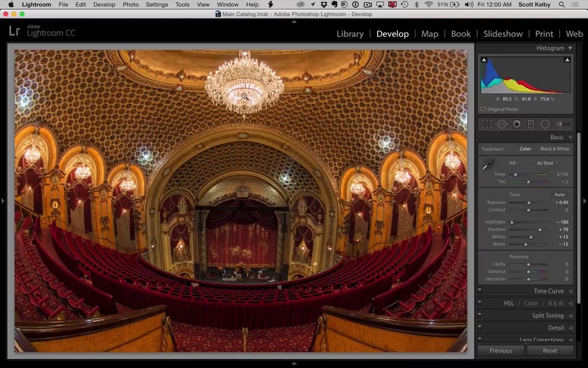Open the Apple menu
This screenshot has width=588, height=368.
(11, 4)
